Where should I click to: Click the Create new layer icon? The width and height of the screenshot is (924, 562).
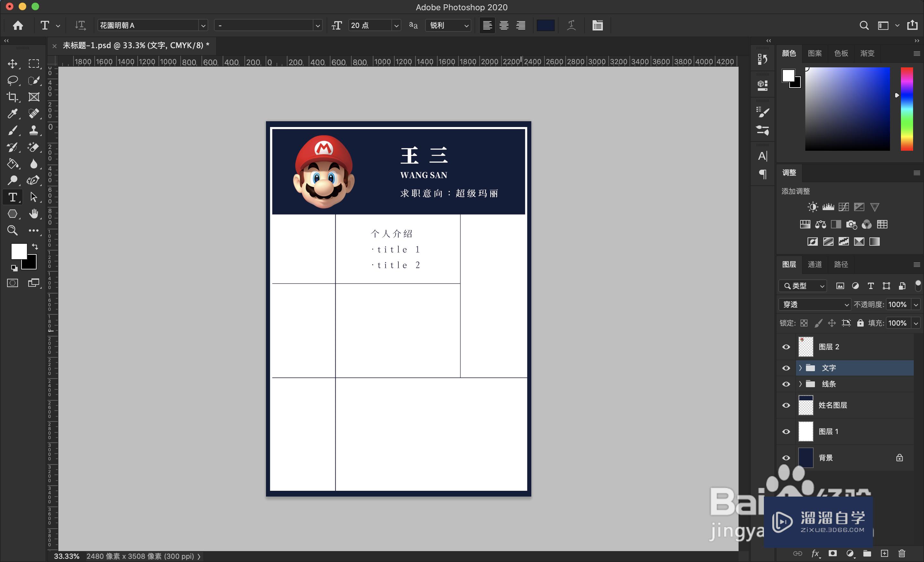click(884, 553)
